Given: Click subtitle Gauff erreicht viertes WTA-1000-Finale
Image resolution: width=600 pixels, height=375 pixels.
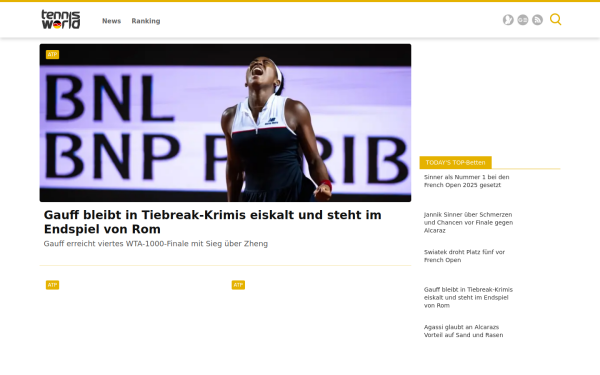Looking at the screenshot, I should coord(156,244).
